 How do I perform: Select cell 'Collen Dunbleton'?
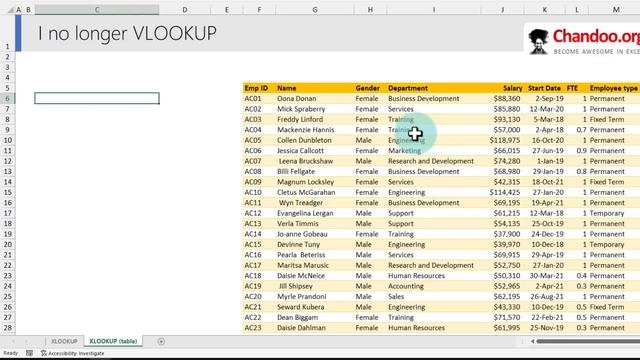tap(315, 140)
